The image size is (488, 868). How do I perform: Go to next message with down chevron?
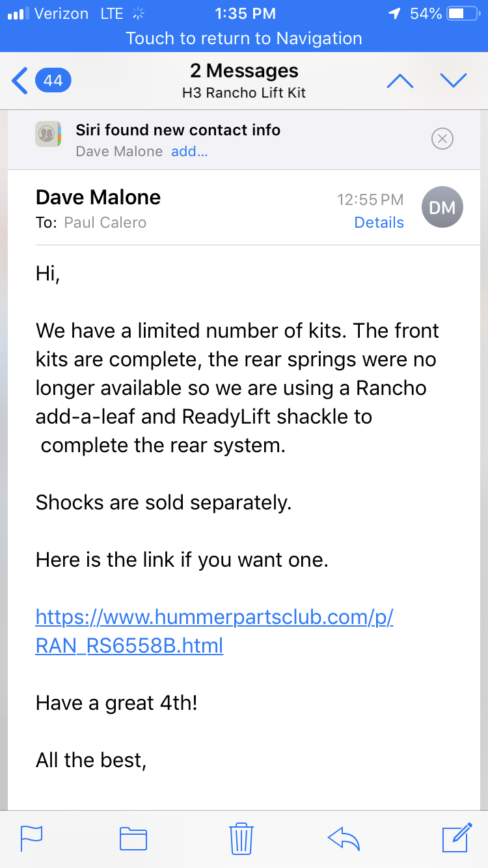point(454,81)
